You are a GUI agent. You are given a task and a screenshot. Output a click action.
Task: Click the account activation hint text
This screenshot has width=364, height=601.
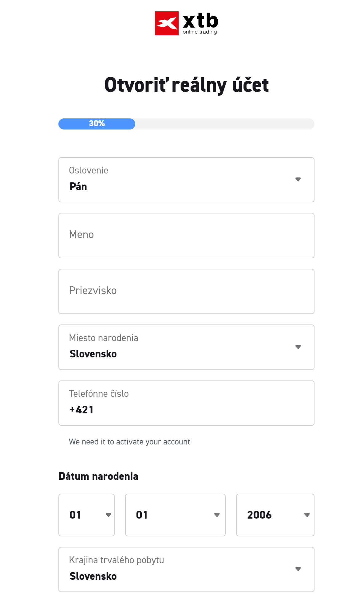(129, 442)
